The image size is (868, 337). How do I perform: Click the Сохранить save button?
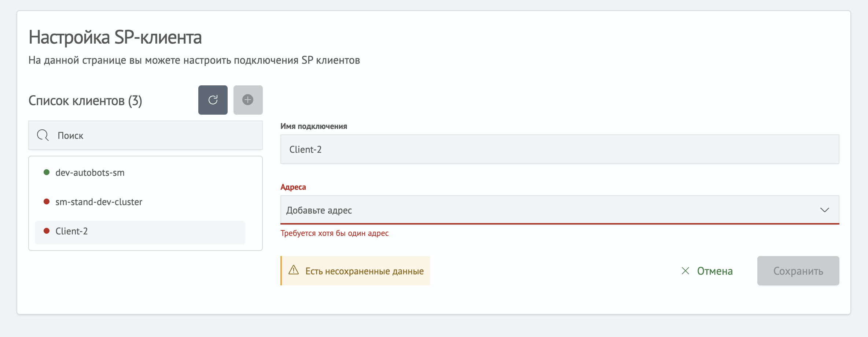click(798, 271)
